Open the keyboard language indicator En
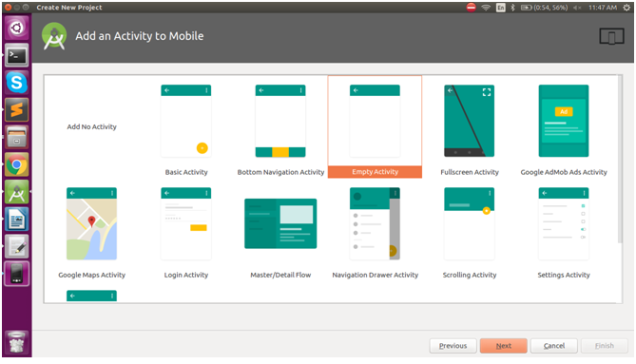 [x=500, y=8]
